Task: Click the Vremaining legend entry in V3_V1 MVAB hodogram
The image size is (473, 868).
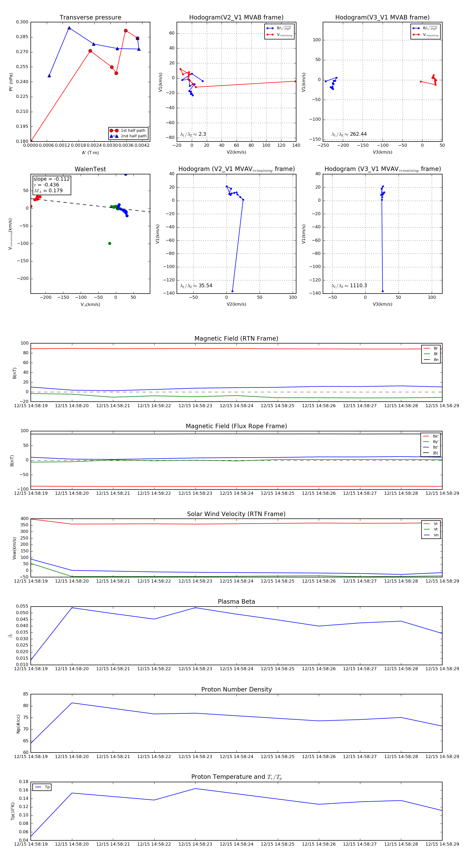Action: click(425, 34)
